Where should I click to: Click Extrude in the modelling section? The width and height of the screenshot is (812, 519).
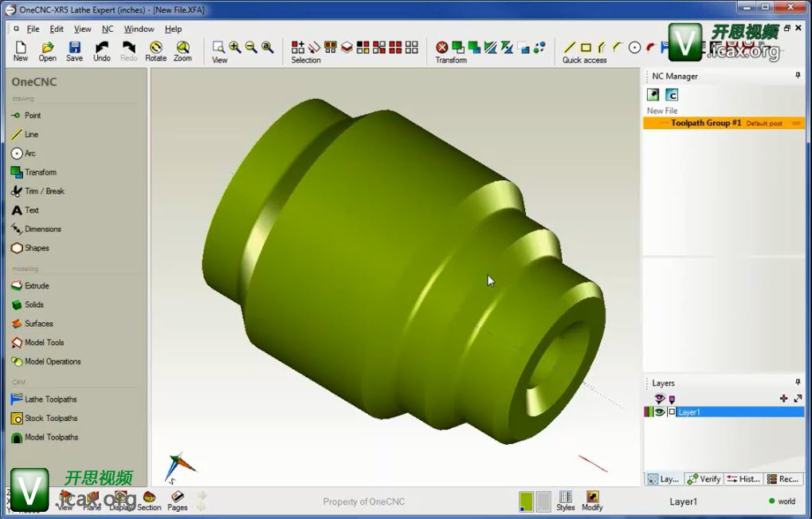point(37,285)
